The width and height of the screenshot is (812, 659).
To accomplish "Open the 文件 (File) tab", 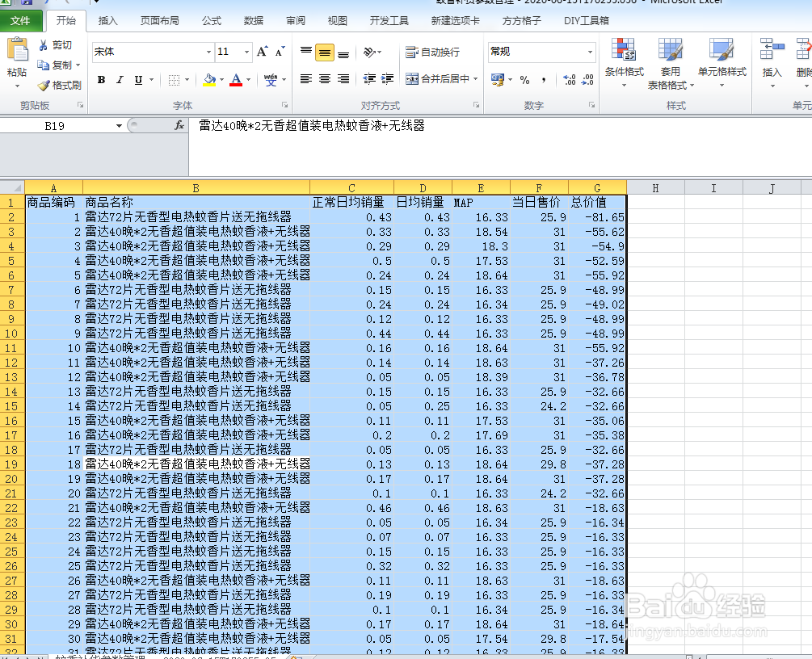I will (x=20, y=21).
